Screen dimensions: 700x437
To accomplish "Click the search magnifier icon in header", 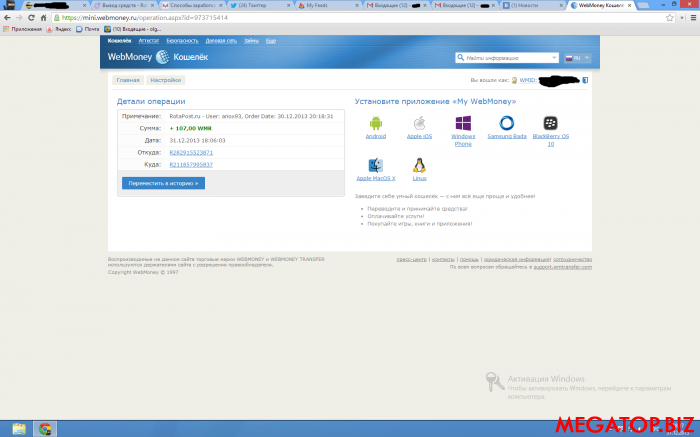I will [460, 58].
